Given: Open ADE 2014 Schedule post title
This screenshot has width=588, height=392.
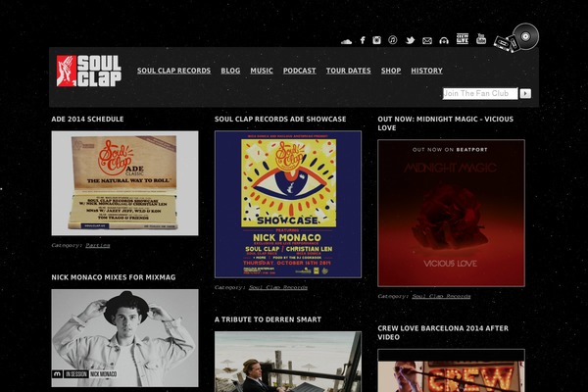Looking at the screenshot, I should (88, 119).
